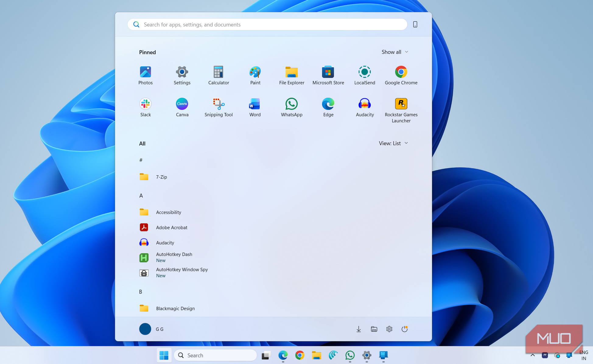Open the View: List dropdown
593x364 pixels.
click(x=393, y=143)
